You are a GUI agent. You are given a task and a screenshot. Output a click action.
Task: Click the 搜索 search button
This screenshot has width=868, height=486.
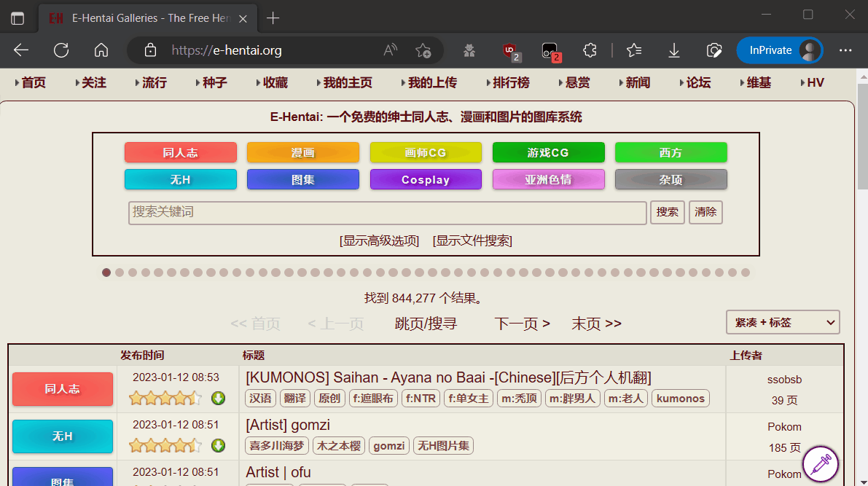pos(667,212)
